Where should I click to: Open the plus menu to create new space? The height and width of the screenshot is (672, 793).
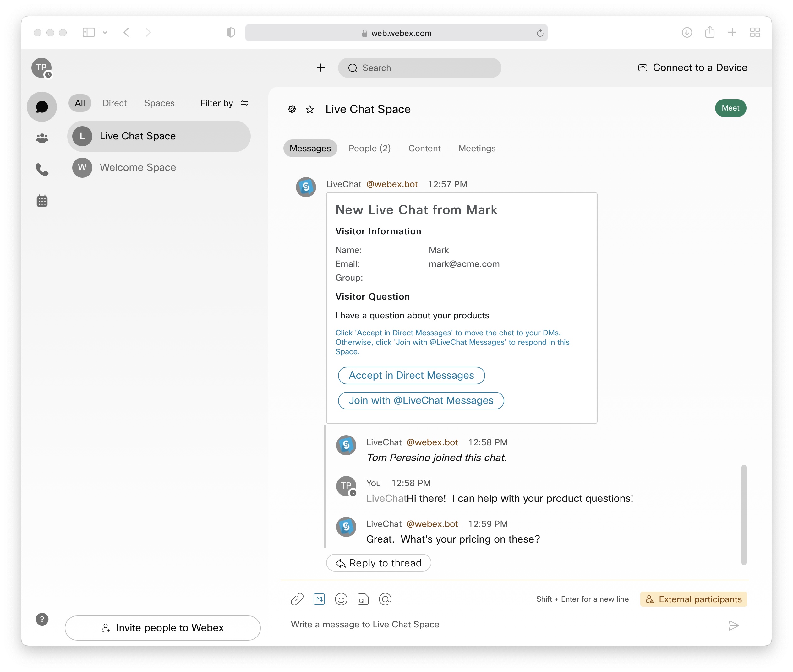point(320,68)
